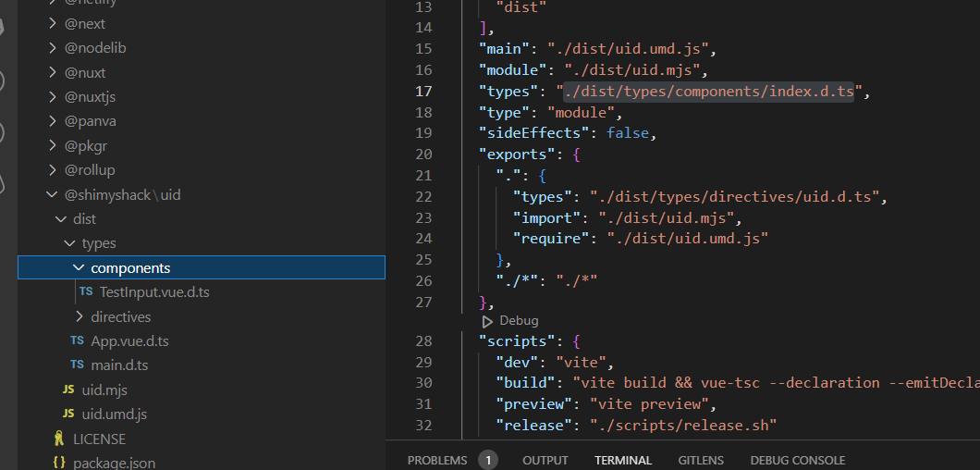
Task: Switch to the OUTPUT panel tab
Action: (545, 461)
